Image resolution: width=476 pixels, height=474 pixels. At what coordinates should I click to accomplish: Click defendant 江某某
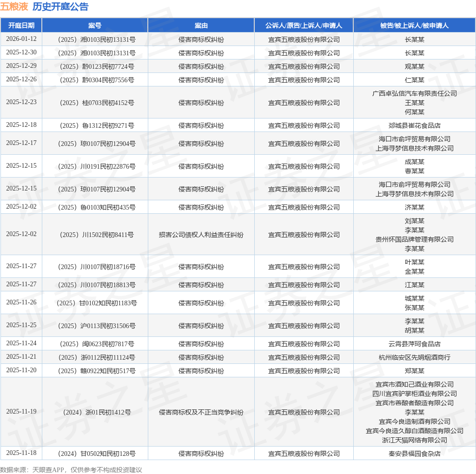pyautogui.click(x=414, y=285)
